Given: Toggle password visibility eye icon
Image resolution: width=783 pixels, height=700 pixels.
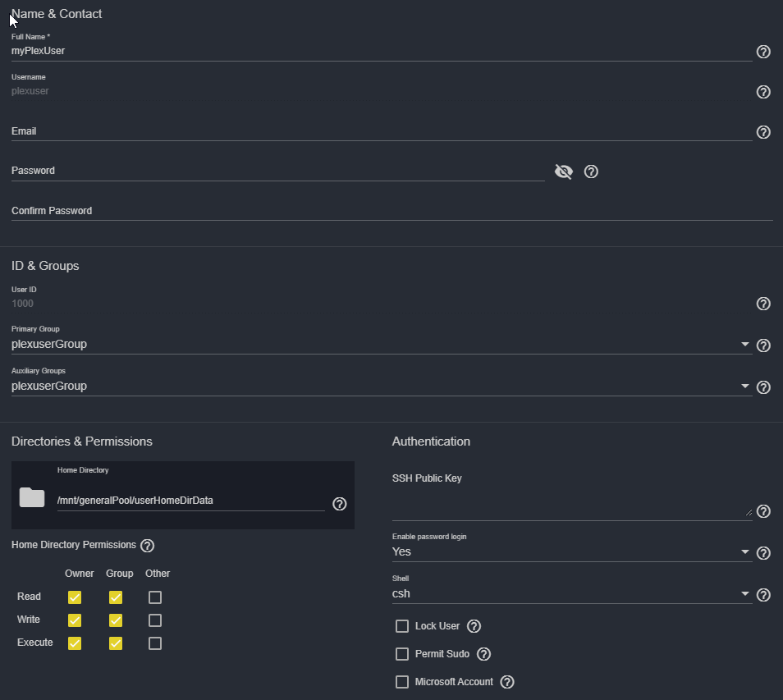Looking at the screenshot, I should point(564,172).
